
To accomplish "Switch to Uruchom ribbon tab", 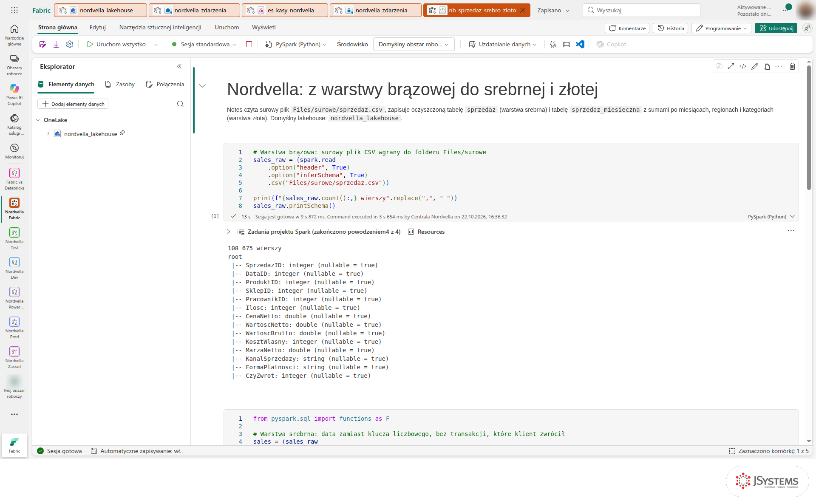I will click(x=227, y=27).
